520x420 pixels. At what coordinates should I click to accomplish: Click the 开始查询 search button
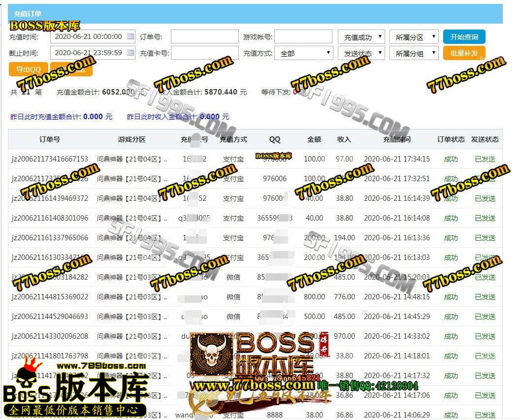pyautogui.click(x=464, y=37)
